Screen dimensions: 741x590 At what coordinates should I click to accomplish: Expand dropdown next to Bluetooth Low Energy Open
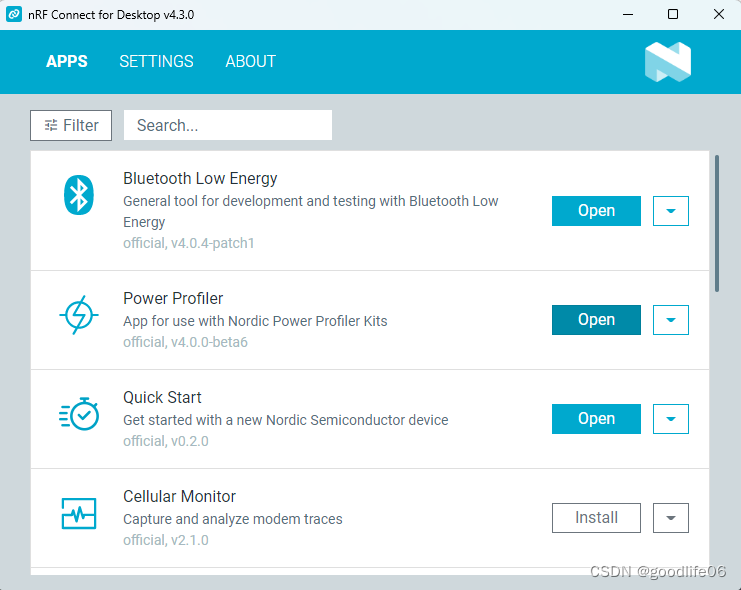point(671,211)
